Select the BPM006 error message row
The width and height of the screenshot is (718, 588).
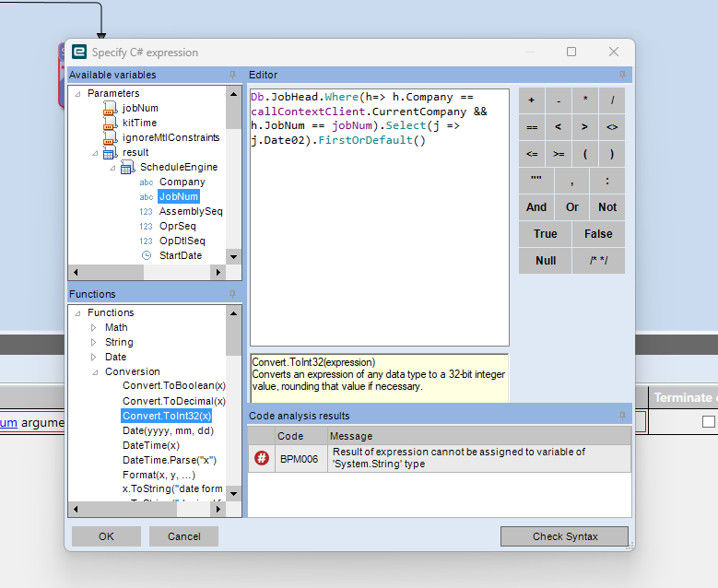pos(440,458)
